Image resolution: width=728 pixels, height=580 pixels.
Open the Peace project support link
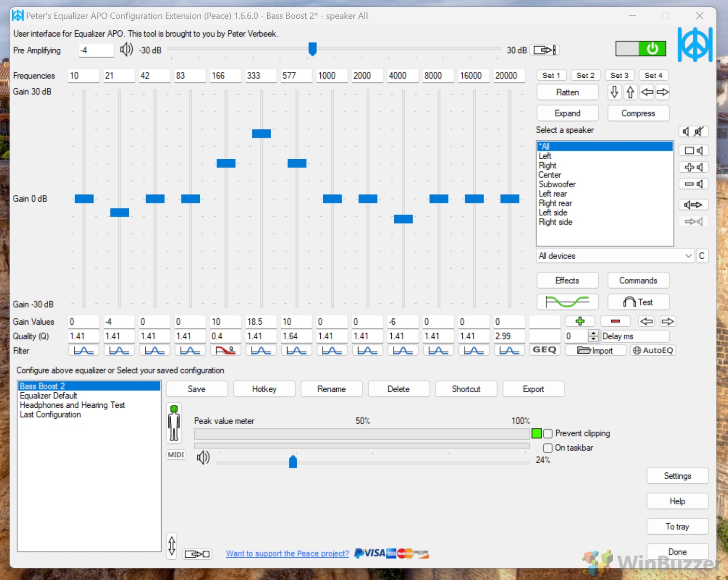[x=288, y=553]
